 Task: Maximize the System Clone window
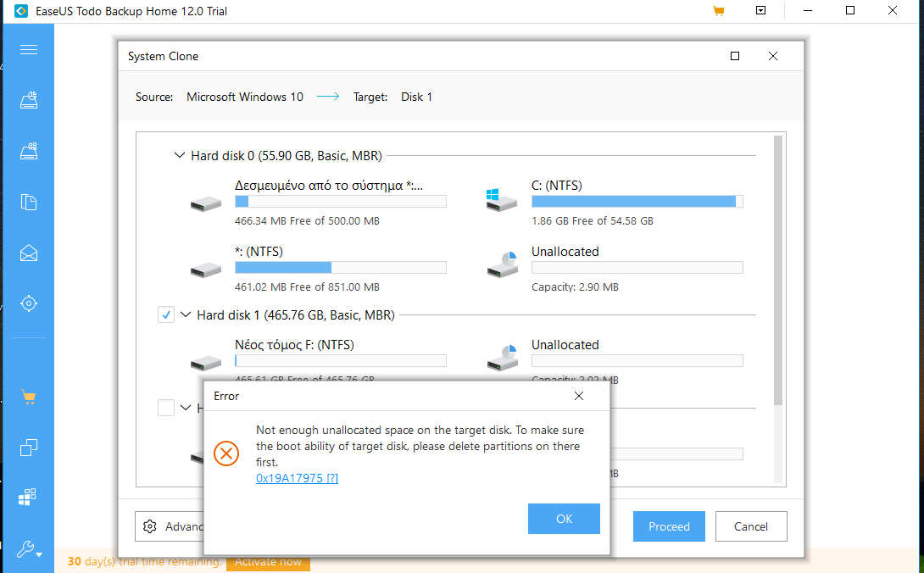click(735, 56)
